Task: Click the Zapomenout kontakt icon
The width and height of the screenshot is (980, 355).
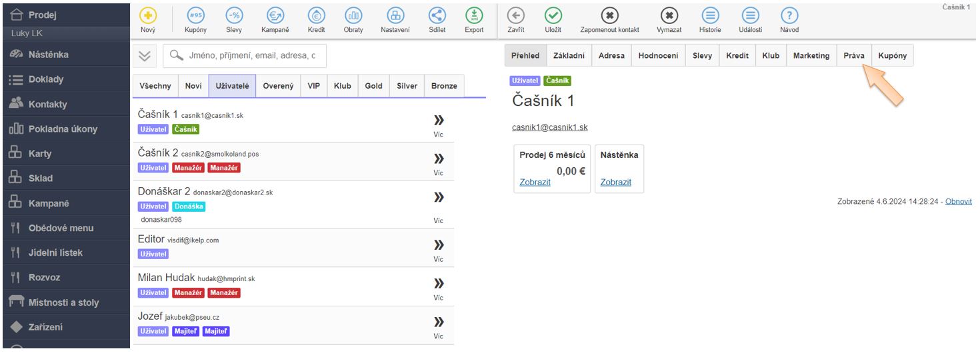Action: click(609, 16)
